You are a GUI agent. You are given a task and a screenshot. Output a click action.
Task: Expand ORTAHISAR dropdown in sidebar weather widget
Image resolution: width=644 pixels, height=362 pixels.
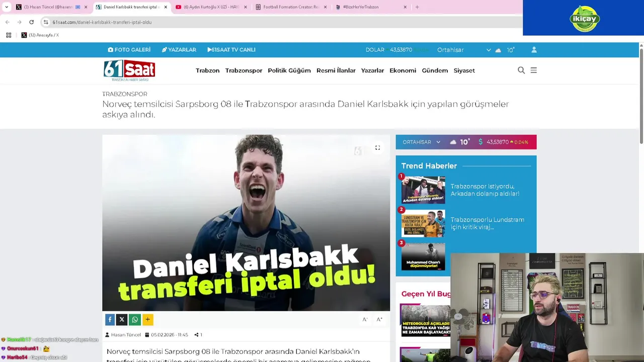pyautogui.click(x=421, y=142)
